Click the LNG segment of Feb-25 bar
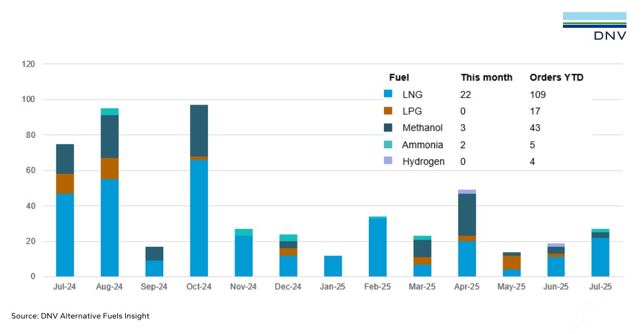The height and width of the screenshot is (334, 644). pyautogui.click(x=377, y=247)
